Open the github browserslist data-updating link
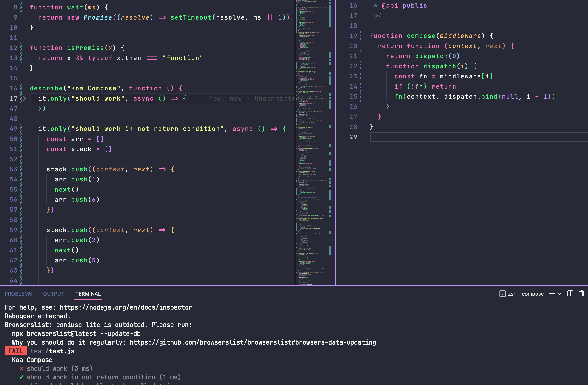The height and width of the screenshot is (385, 588). pos(252,342)
